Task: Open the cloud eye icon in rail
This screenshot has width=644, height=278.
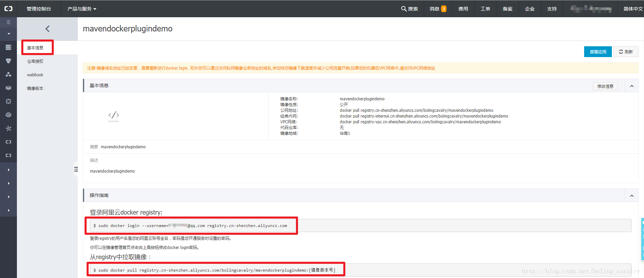Action: (x=8, y=115)
